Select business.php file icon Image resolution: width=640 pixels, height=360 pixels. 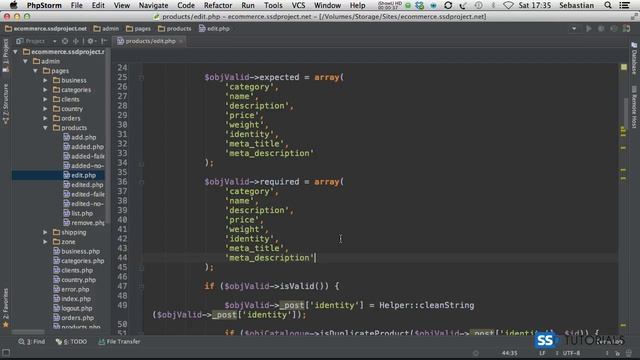[x=57, y=251]
